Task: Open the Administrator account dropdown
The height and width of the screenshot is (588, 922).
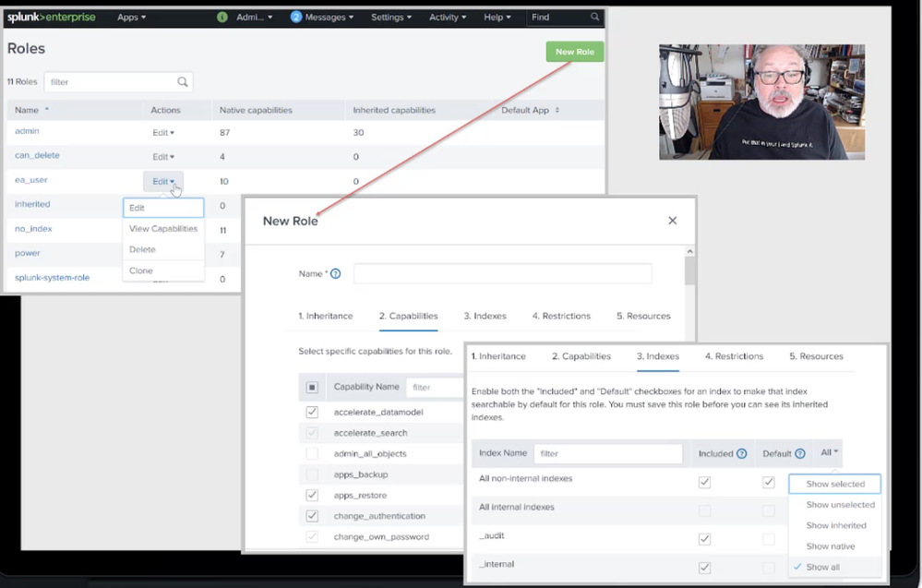Action: tap(254, 17)
